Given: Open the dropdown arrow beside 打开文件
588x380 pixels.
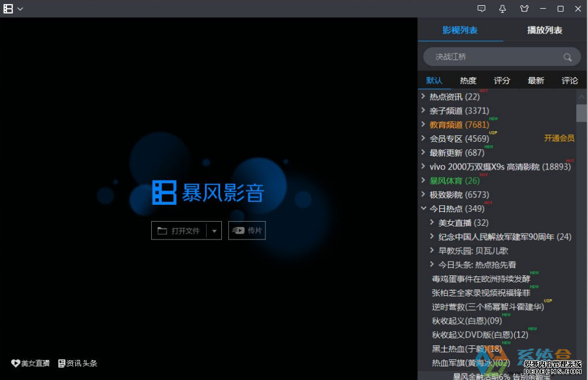Looking at the screenshot, I should 214,231.
